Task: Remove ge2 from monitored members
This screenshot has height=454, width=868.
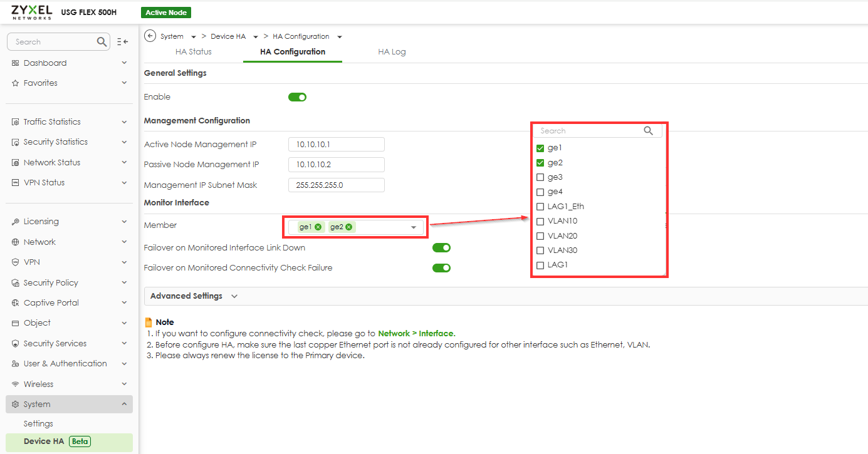Action: coord(350,226)
